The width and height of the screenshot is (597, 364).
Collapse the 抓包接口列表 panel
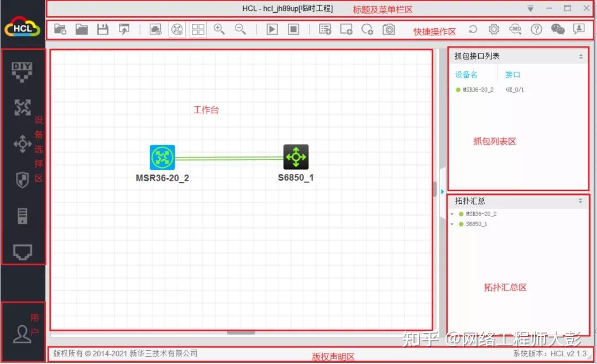pos(580,55)
